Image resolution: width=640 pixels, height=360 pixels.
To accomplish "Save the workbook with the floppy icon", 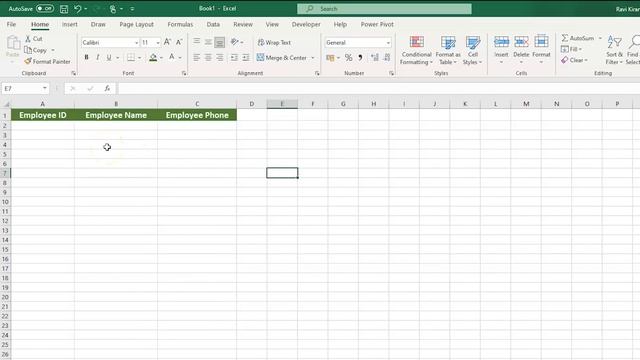I will [x=64, y=9].
